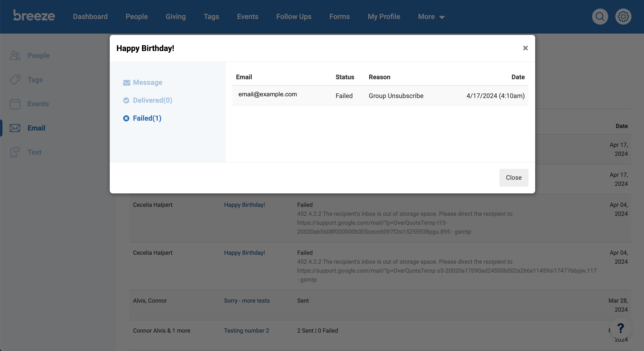Click email@example.com in the failed list
Image resolution: width=644 pixels, height=351 pixels.
268,94
